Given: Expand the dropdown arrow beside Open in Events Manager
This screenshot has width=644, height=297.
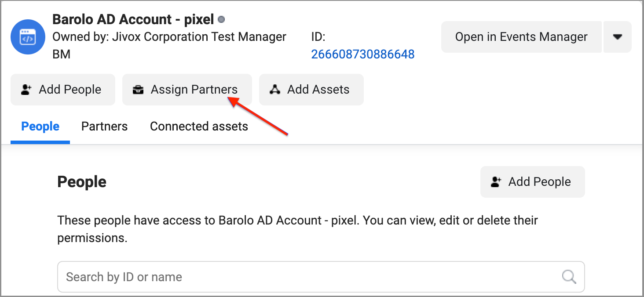Looking at the screenshot, I should coord(618,37).
